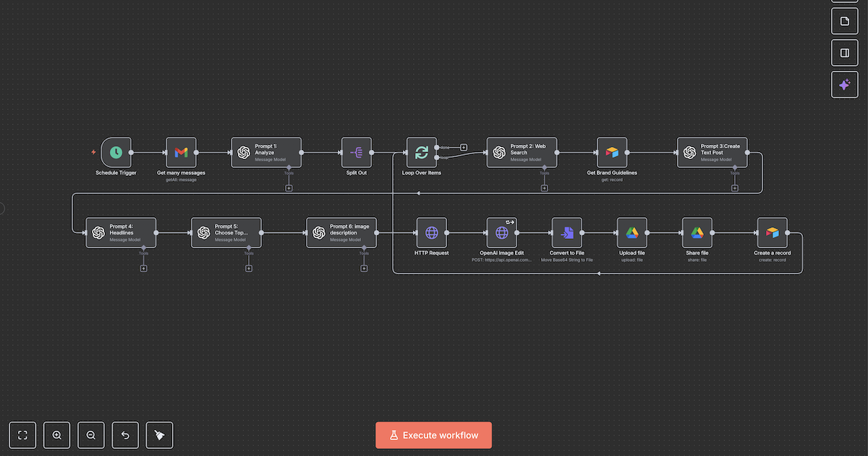
Task: Fit the workflow to view
Action: pos(22,435)
